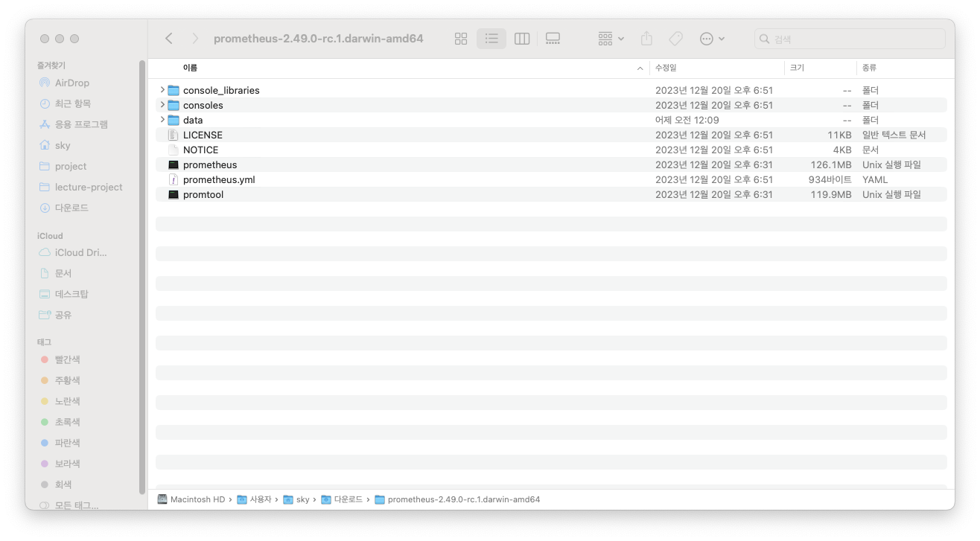The width and height of the screenshot is (980, 541).
Task: Sort by the 종류 column header
Action: coord(870,68)
